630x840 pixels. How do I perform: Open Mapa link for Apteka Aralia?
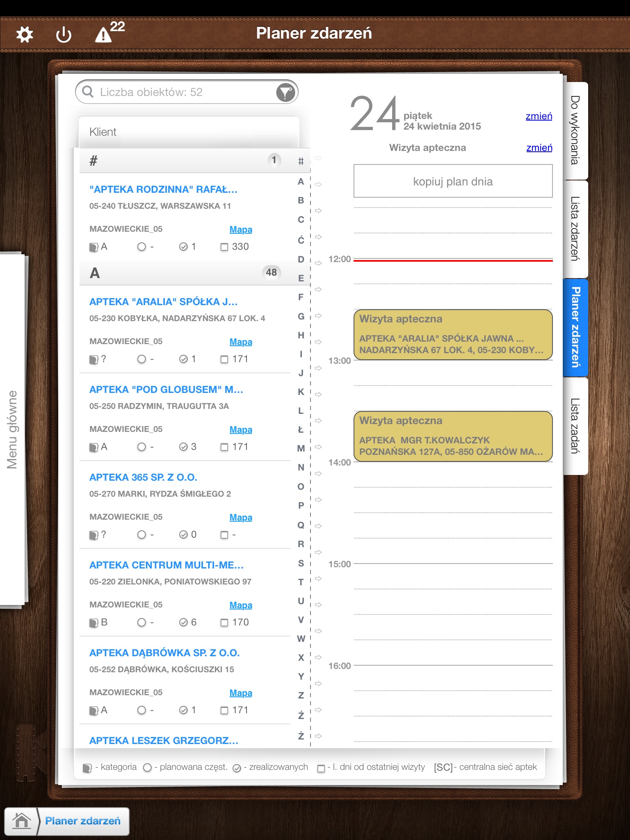click(x=241, y=342)
